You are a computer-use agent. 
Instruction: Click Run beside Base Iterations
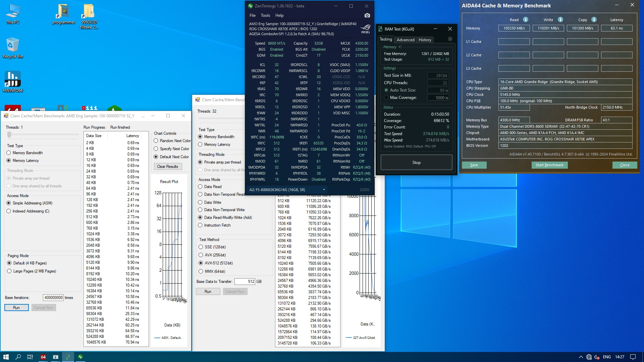pyautogui.click(x=16, y=308)
